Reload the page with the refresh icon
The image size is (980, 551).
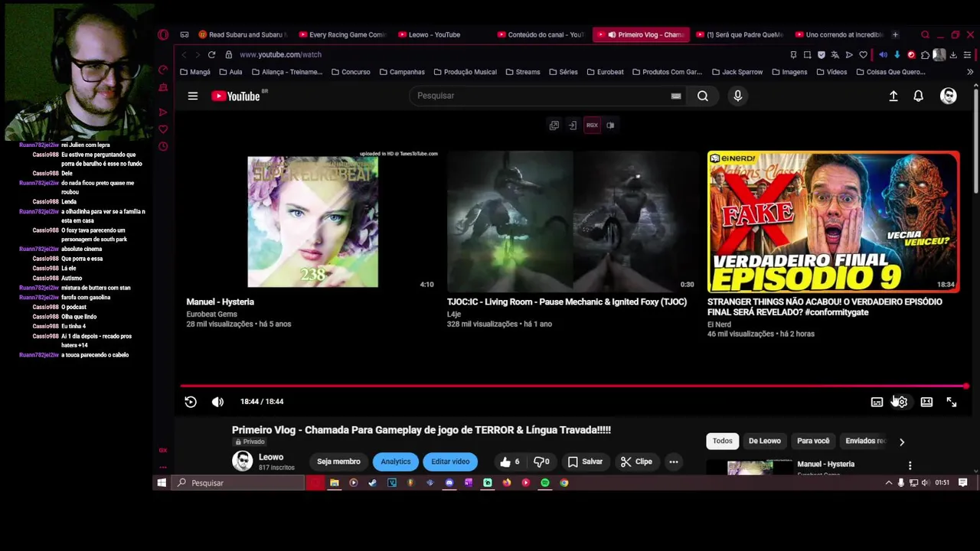(211, 54)
